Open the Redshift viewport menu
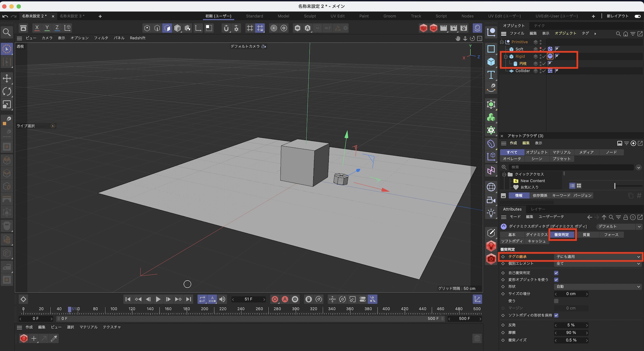 [137, 38]
